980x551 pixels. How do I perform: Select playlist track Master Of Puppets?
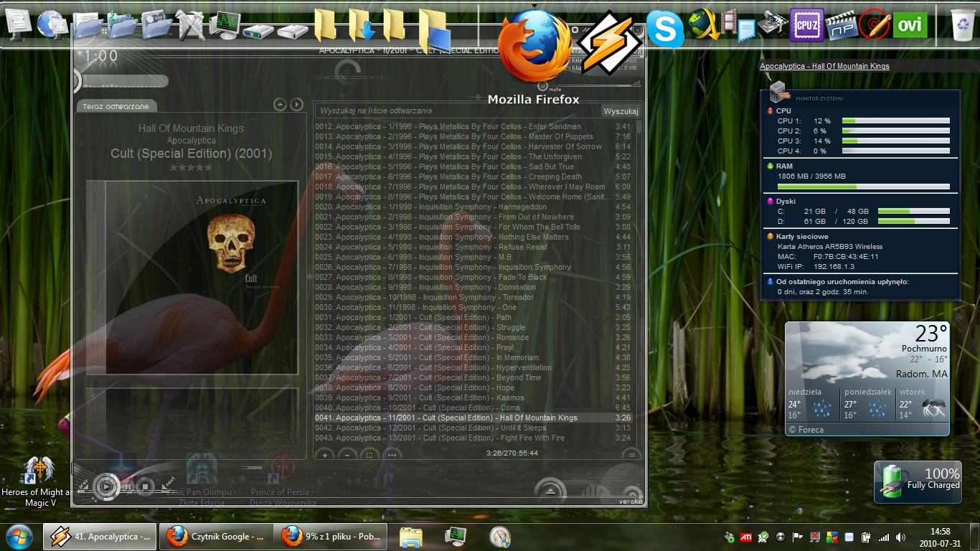474,136
